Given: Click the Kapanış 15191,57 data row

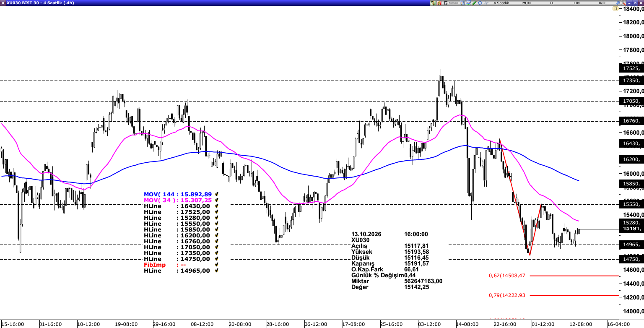Looking at the screenshot, I should coord(390,263).
